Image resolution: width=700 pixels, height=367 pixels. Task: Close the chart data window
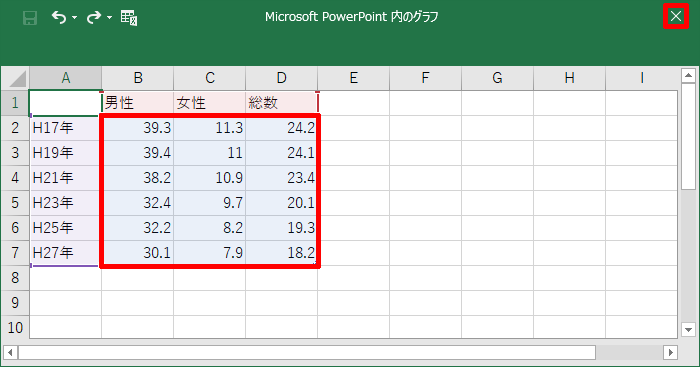676,17
